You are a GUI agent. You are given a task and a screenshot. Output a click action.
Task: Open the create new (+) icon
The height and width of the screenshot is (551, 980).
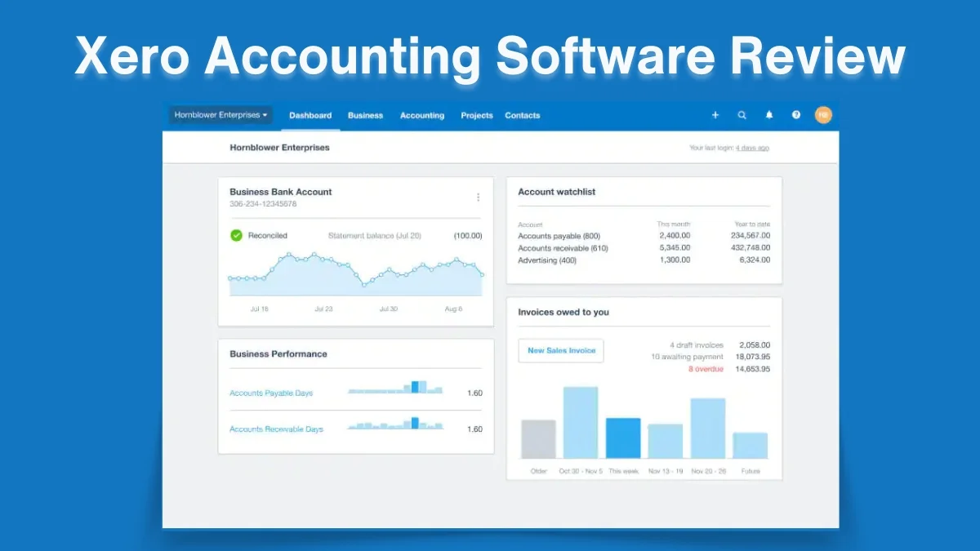coord(715,115)
